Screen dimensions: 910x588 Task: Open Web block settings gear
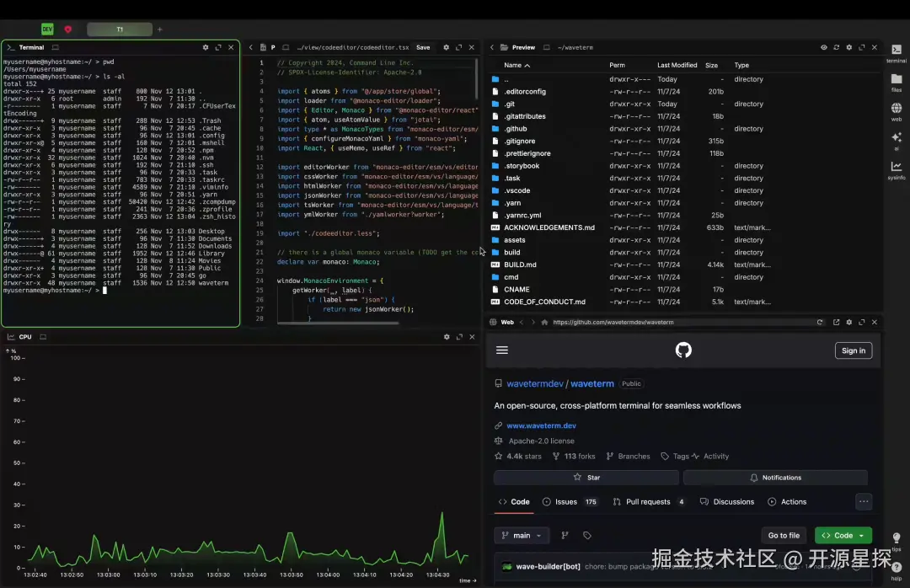click(849, 322)
